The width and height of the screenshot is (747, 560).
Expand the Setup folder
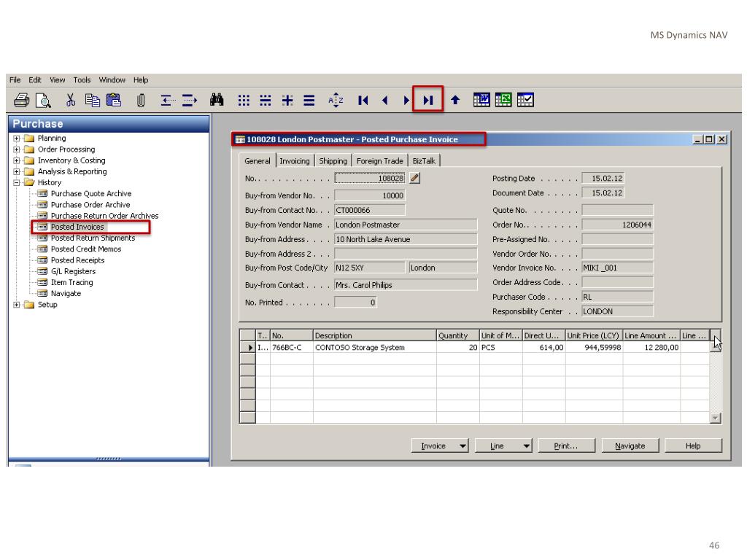coord(17,305)
